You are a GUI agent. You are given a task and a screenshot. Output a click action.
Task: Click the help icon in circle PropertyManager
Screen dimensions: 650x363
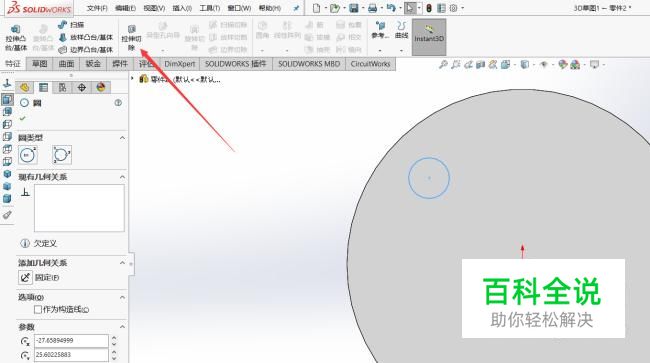tap(118, 103)
